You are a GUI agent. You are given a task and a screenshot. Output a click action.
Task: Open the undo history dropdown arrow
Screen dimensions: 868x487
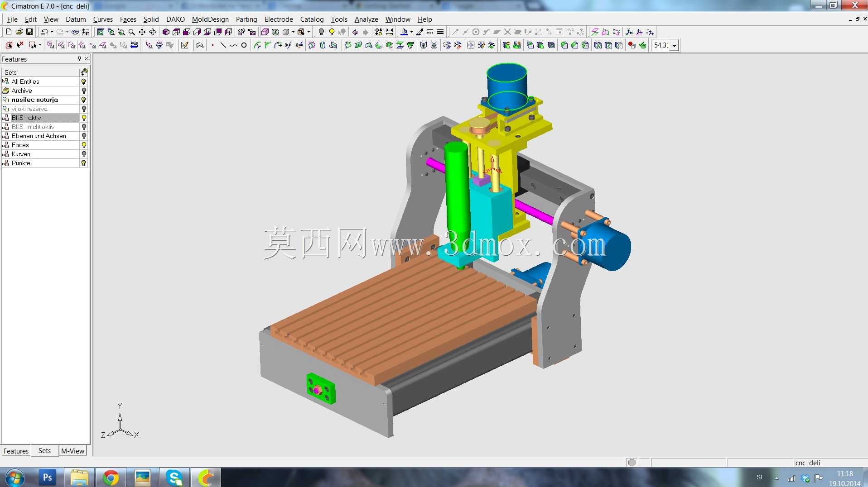click(52, 32)
